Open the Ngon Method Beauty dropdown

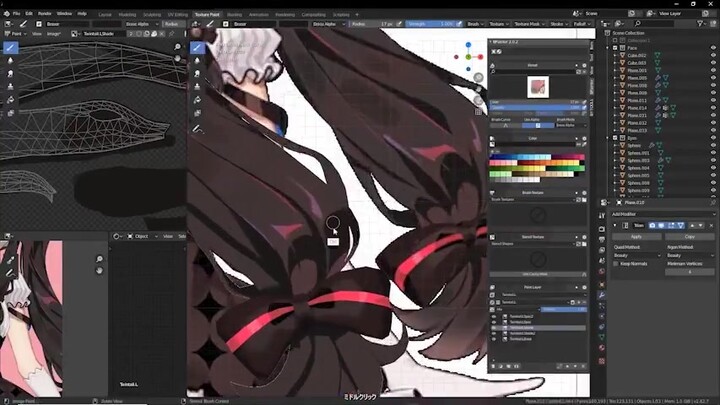pyautogui.click(x=690, y=255)
